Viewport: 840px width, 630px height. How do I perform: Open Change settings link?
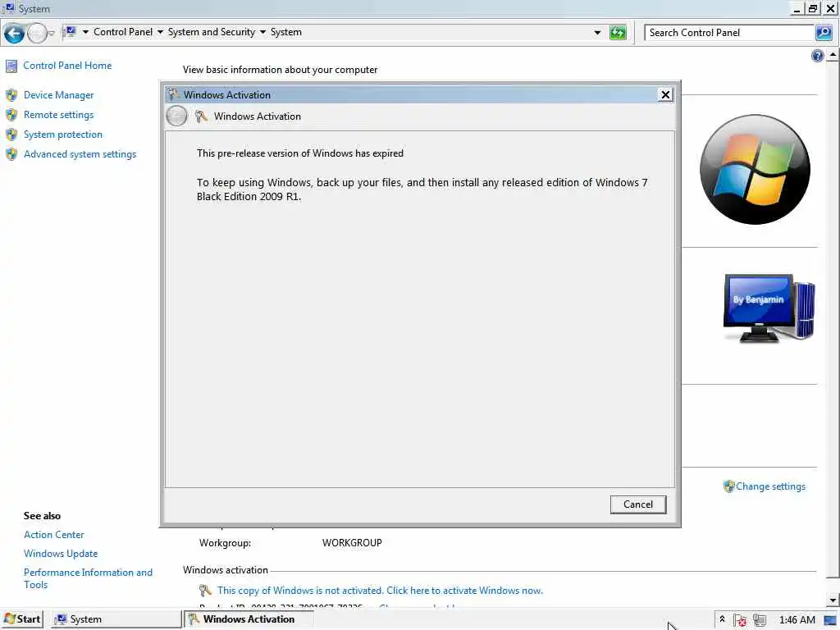(x=770, y=486)
